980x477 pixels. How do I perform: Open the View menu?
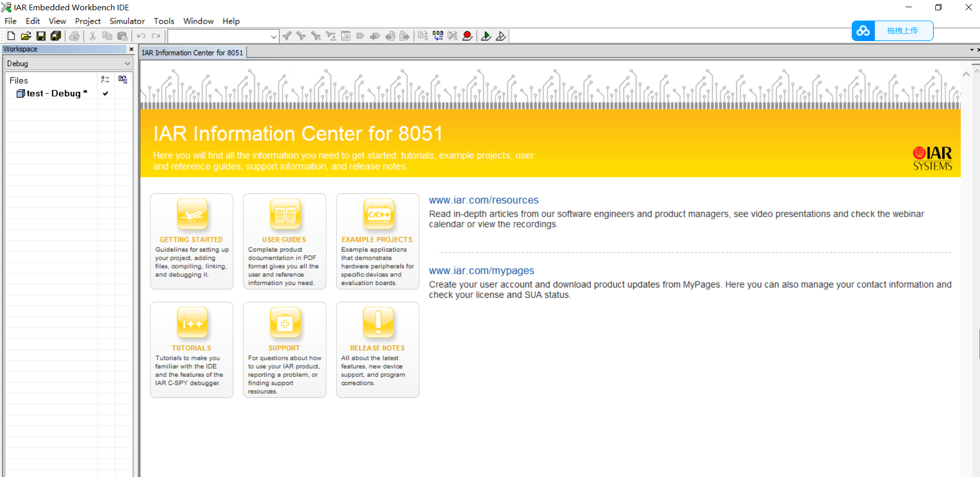(x=57, y=21)
